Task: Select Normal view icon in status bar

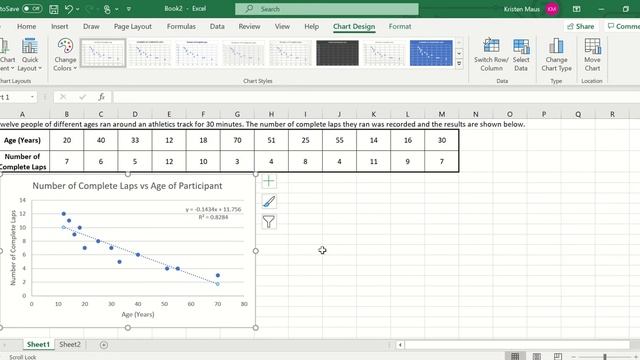Action: coord(515,356)
